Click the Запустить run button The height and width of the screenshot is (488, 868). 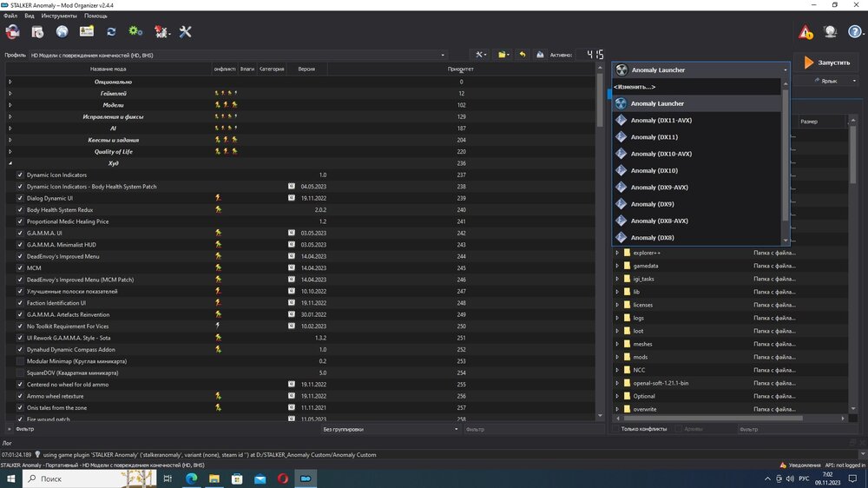827,63
